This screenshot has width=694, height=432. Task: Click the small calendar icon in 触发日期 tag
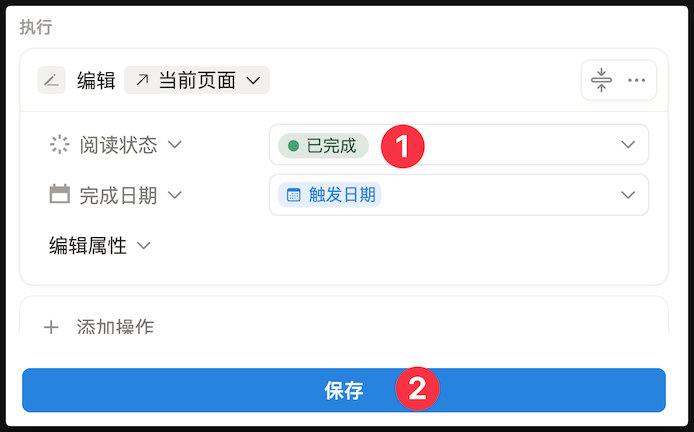294,195
